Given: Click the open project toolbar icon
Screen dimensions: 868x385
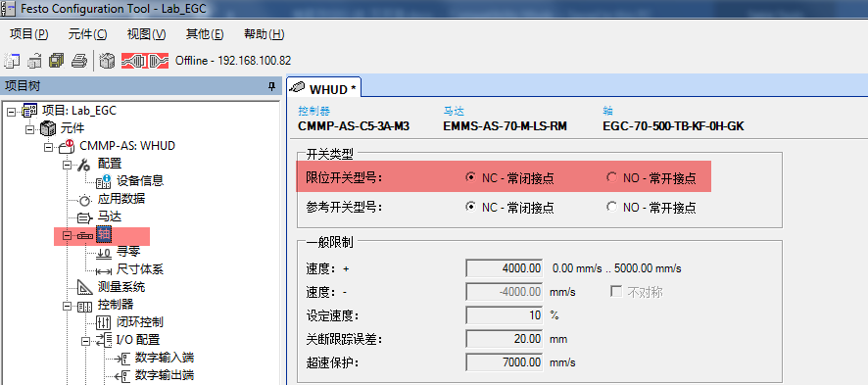Looking at the screenshot, I should [x=35, y=61].
